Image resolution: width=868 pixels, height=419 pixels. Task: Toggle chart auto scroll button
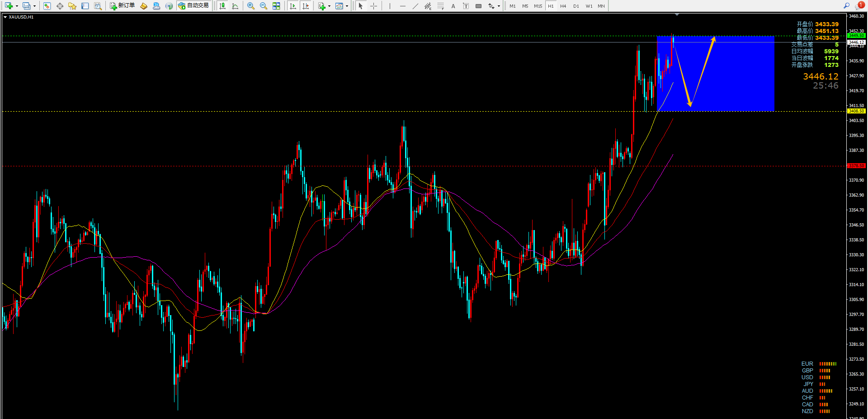[x=293, y=6]
